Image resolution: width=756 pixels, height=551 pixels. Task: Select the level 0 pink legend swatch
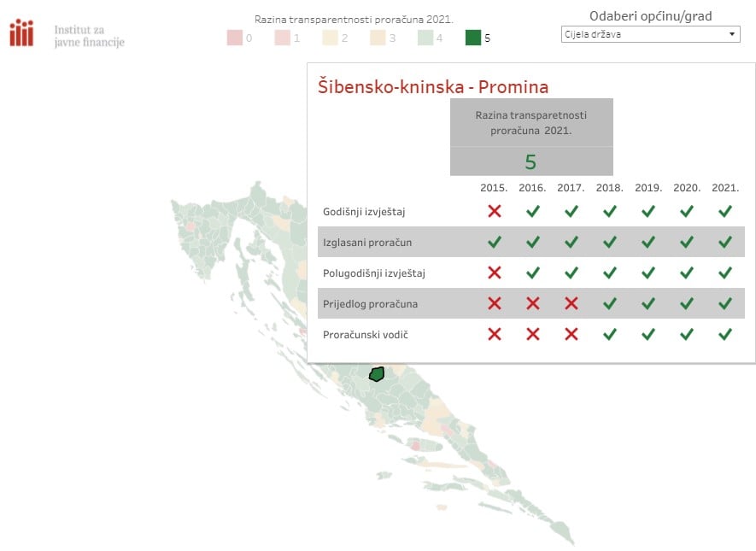(234, 38)
